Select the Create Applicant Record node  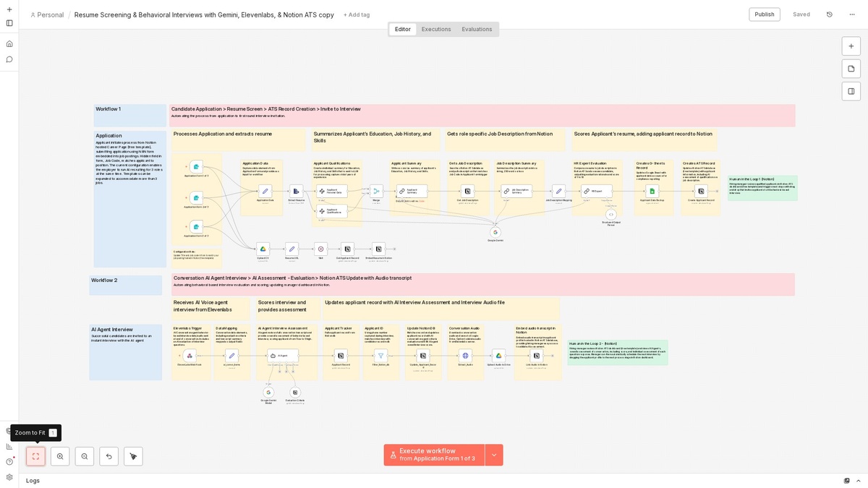click(x=701, y=192)
